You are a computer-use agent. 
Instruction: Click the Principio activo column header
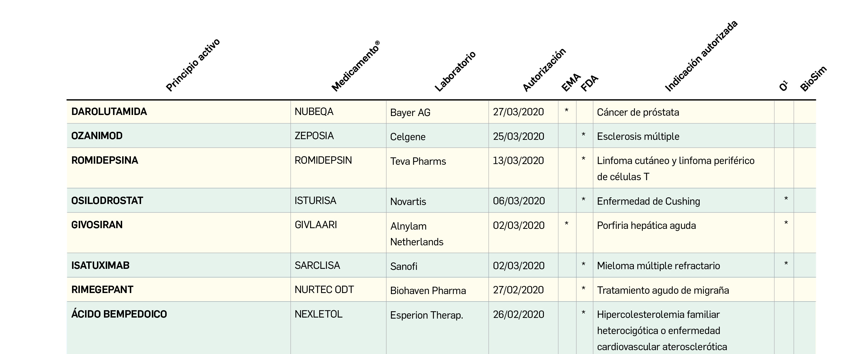click(x=193, y=65)
